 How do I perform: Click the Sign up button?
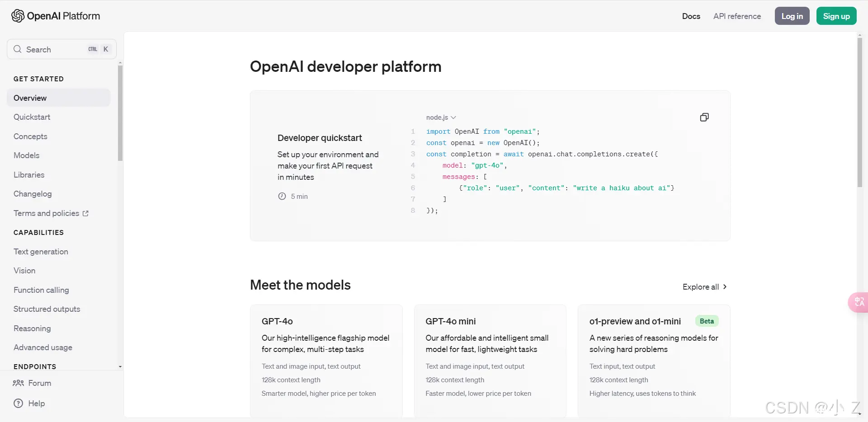pyautogui.click(x=836, y=16)
